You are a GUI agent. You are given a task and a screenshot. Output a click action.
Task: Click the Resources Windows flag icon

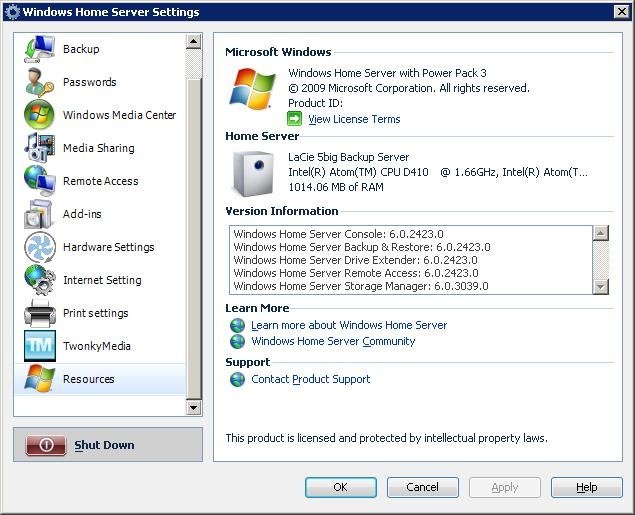coord(39,379)
